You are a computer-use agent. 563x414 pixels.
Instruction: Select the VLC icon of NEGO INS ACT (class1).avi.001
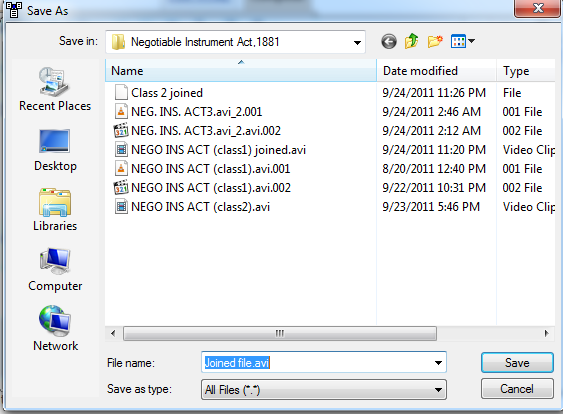click(121, 169)
